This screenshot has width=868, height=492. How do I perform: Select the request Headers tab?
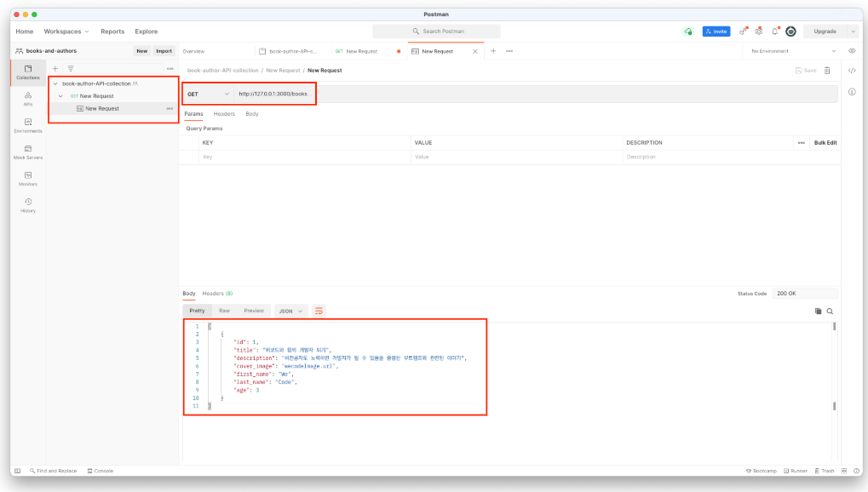pyautogui.click(x=224, y=114)
